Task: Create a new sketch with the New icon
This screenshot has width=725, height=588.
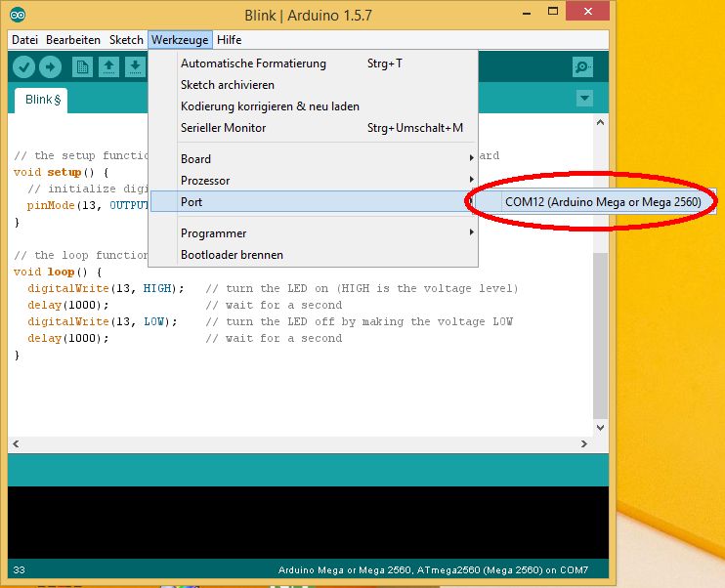Action: (x=82, y=67)
